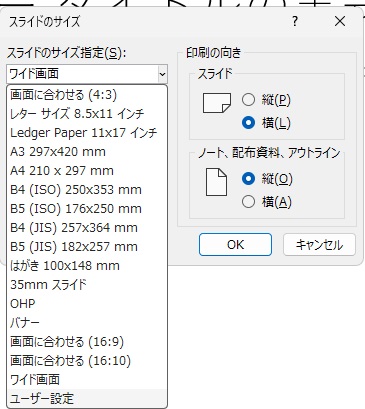This screenshot has width=365, height=409.
Task: Choose A4 210 x 297 mm size option
Action: click(x=87, y=171)
